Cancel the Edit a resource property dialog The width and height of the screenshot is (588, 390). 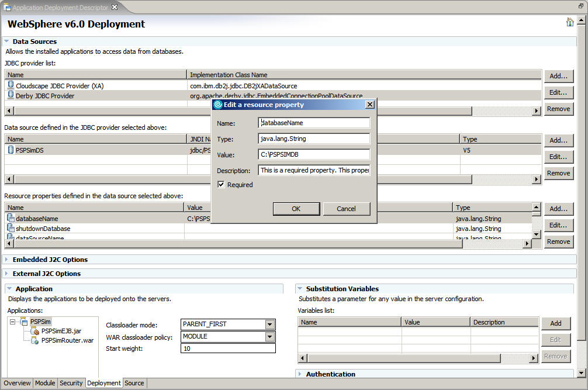346,209
